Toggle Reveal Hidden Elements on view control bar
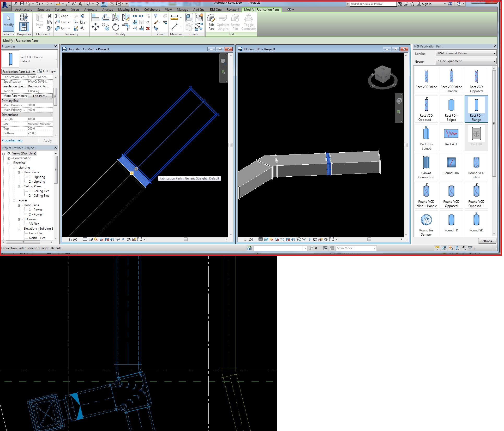 (123, 240)
